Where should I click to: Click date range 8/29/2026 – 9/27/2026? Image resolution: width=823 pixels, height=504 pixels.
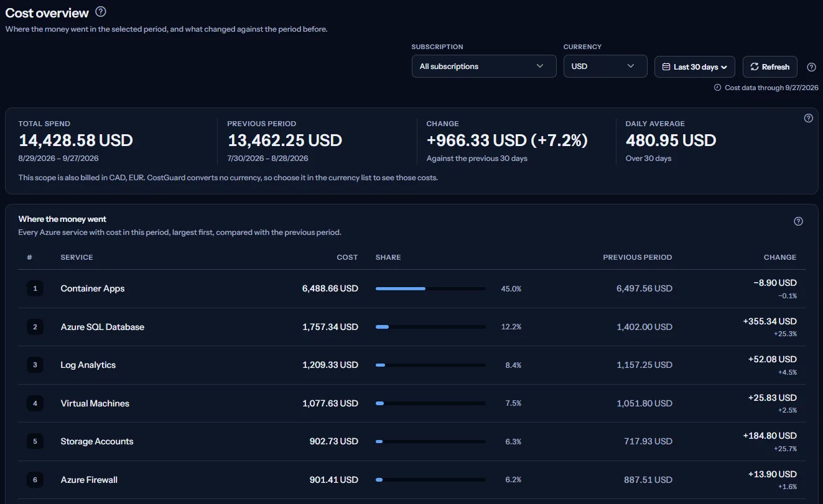[58, 158]
